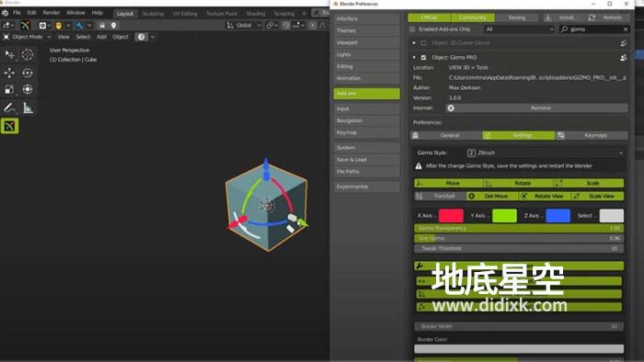Select the Scale tool in viewport toolbar

pos(9,89)
